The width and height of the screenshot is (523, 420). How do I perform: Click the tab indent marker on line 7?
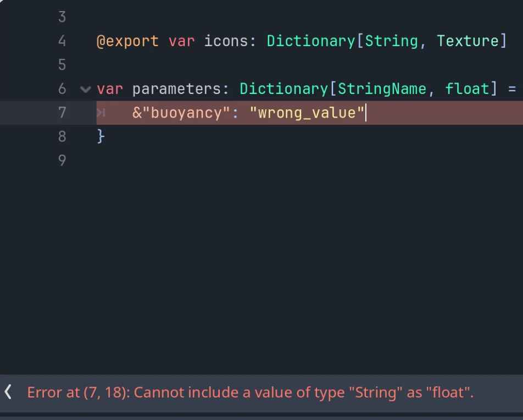click(x=101, y=113)
